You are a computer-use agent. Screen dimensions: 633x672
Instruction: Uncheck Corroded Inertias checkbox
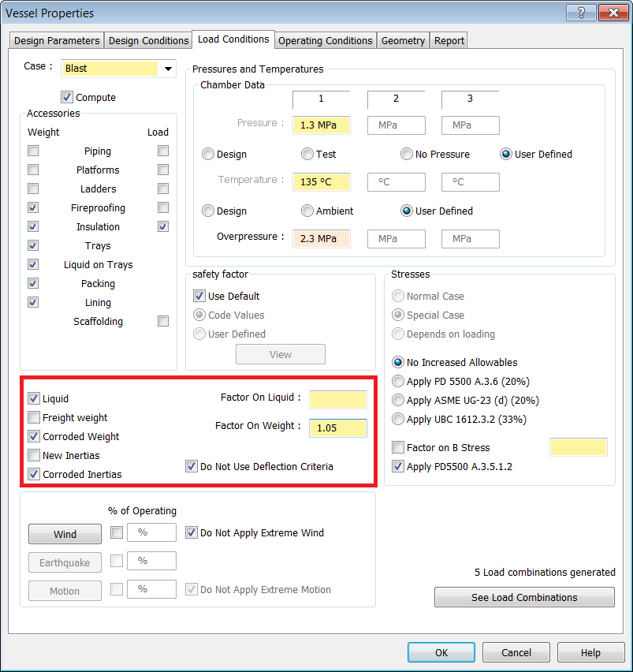[x=34, y=474]
